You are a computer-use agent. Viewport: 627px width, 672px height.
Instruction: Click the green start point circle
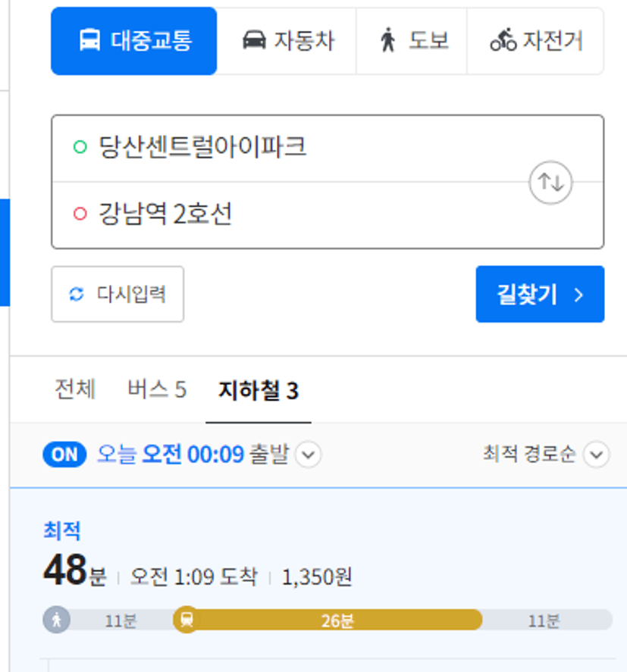click(x=80, y=147)
